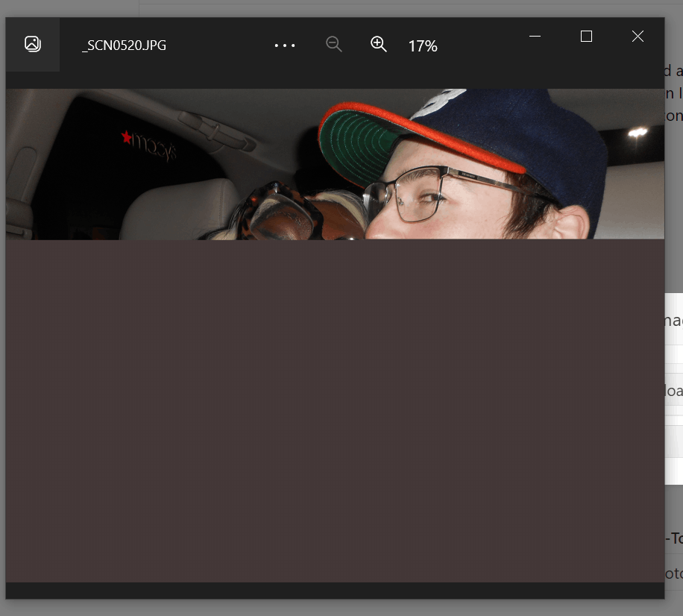Open the Photos app gallery icon
Screen dimensions: 683x616
pos(33,45)
